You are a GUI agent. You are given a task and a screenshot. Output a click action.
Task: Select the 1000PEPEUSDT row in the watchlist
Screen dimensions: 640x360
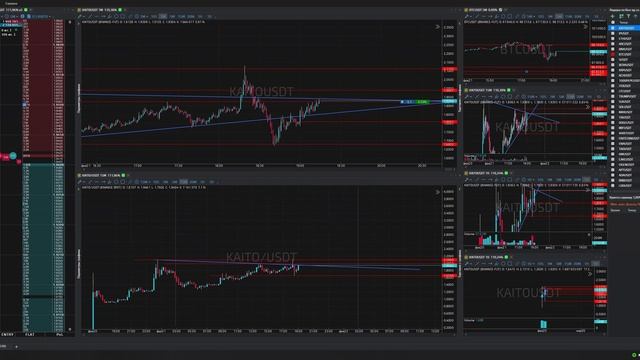click(x=624, y=80)
